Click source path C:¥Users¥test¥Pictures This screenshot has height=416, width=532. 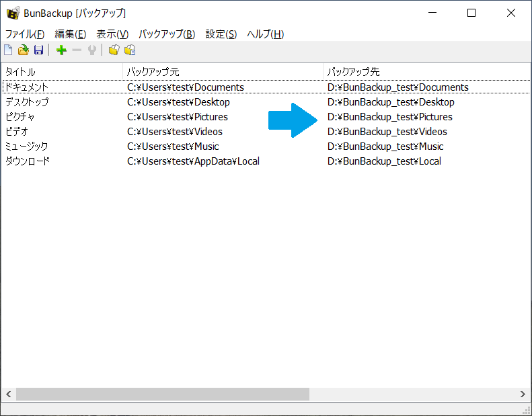pyautogui.click(x=178, y=117)
